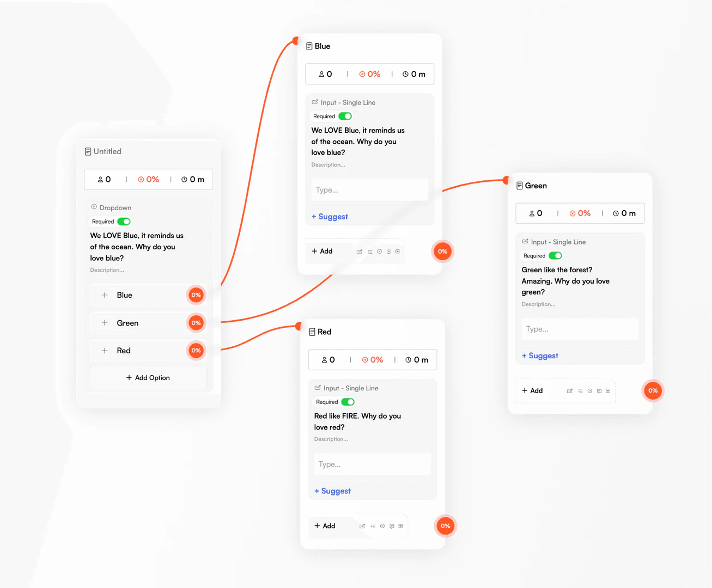The height and width of the screenshot is (588, 712).
Task: Select the Input question icon beside Add in Blue
Action: (360, 251)
